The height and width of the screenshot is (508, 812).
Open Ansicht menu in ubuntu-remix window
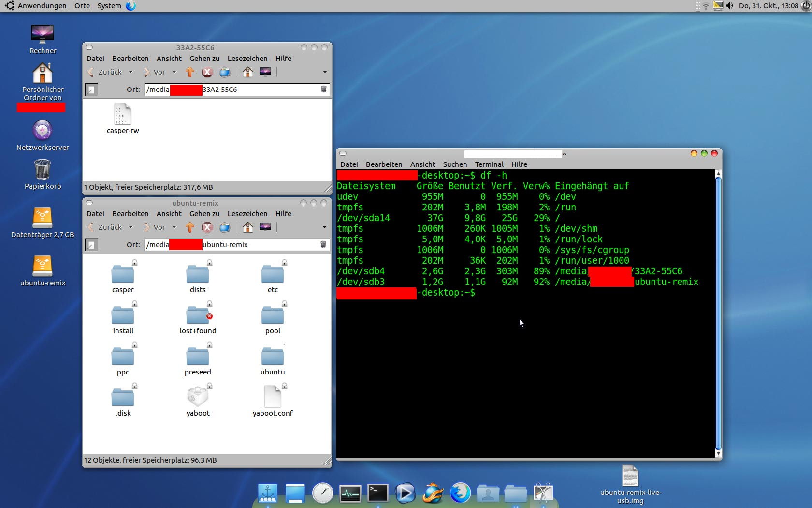(169, 214)
